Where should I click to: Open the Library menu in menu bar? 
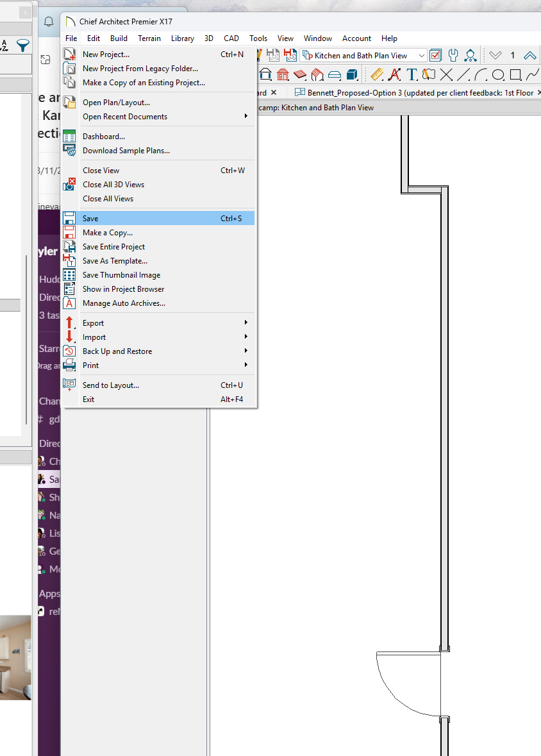click(x=183, y=38)
